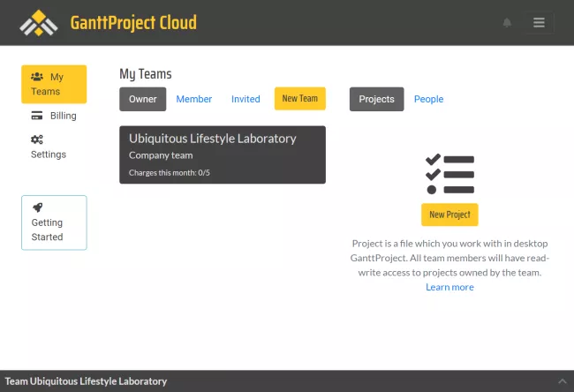Follow the Learn more link
Image resolution: width=574 pixels, height=392 pixels.
(x=449, y=287)
